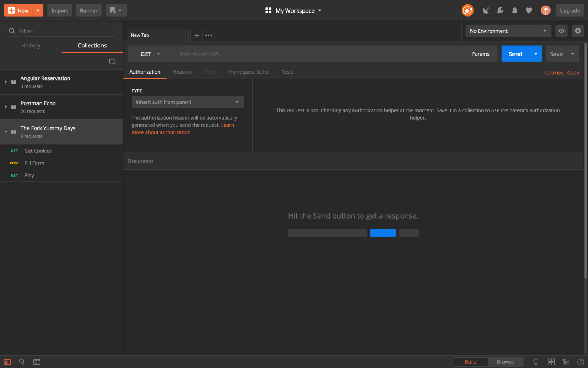Open the Fill Form POST request

tap(62, 163)
